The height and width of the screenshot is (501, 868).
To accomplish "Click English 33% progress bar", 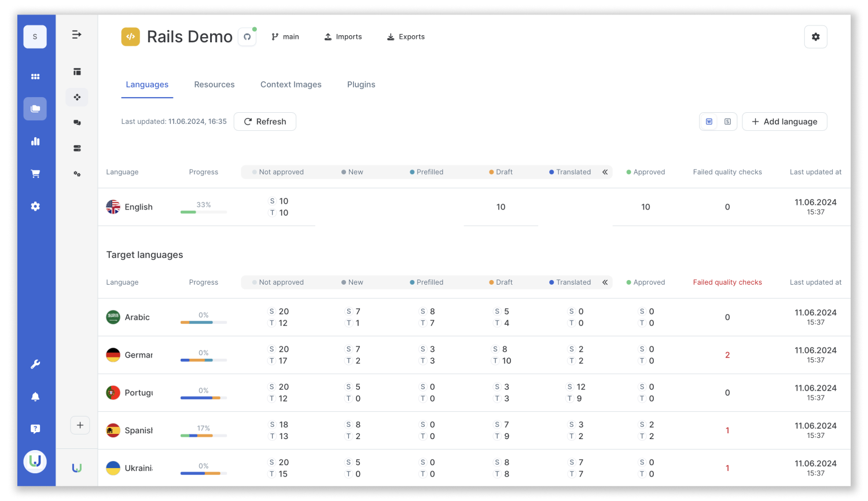I will point(204,212).
